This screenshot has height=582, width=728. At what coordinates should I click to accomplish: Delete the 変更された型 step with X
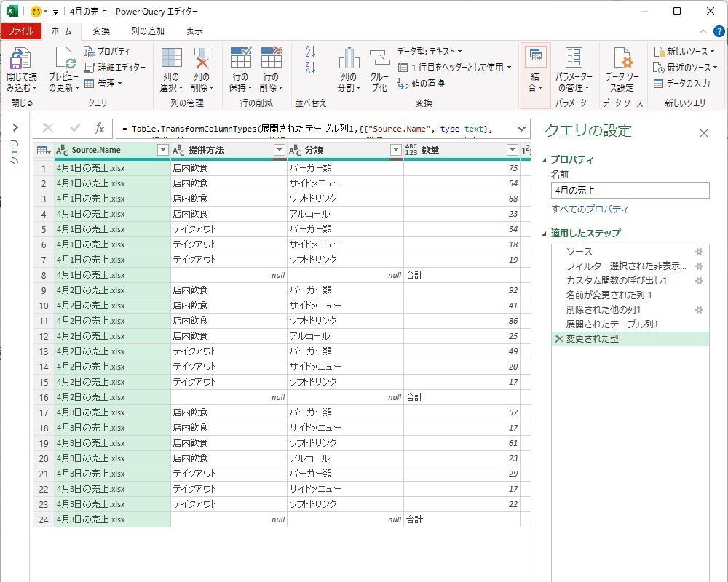559,339
